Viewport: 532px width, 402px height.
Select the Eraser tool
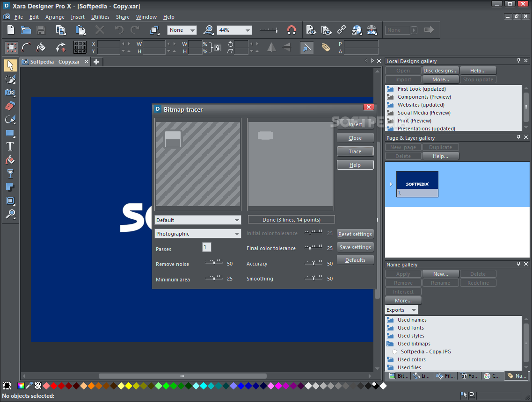pyautogui.click(x=10, y=106)
